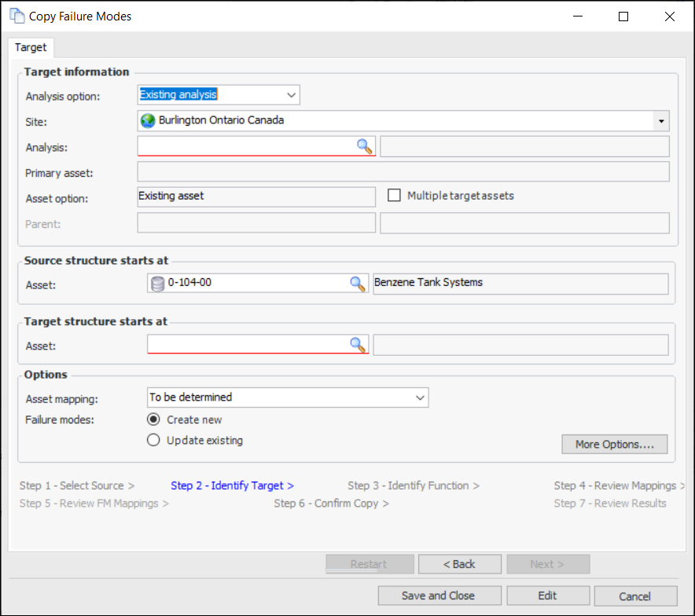695x616 pixels.
Task: Click the source structure Asset lookup magnifier
Action: click(x=358, y=283)
